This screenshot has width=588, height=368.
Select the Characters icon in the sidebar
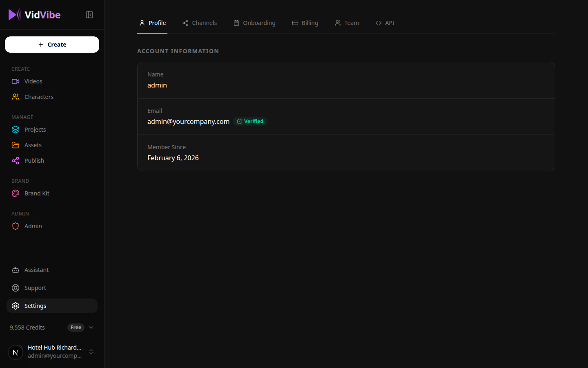point(15,96)
